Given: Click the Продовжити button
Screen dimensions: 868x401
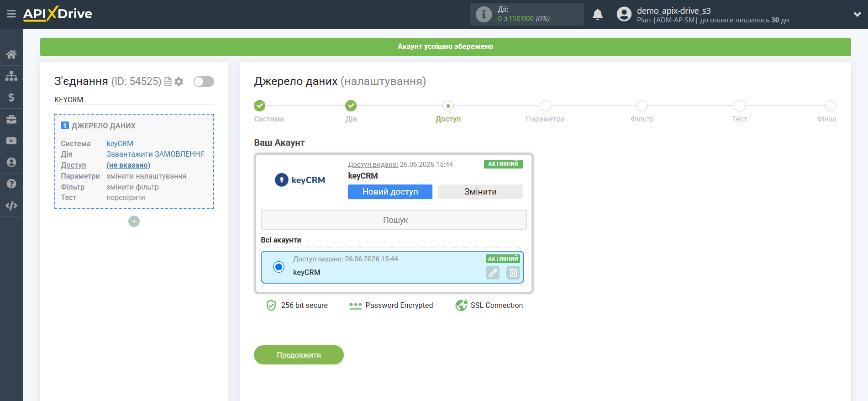Looking at the screenshot, I should coord(299,355).
